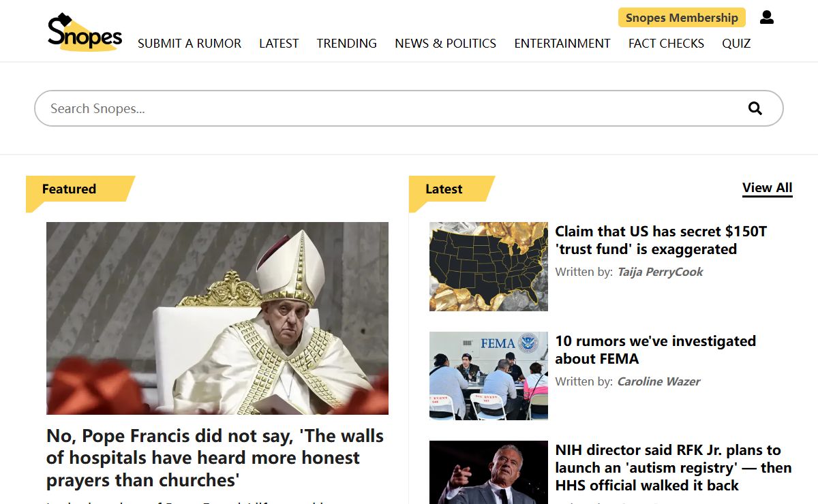Open the Entertainment menu item
Screen dimensions: 818x504
coord(562,44)
